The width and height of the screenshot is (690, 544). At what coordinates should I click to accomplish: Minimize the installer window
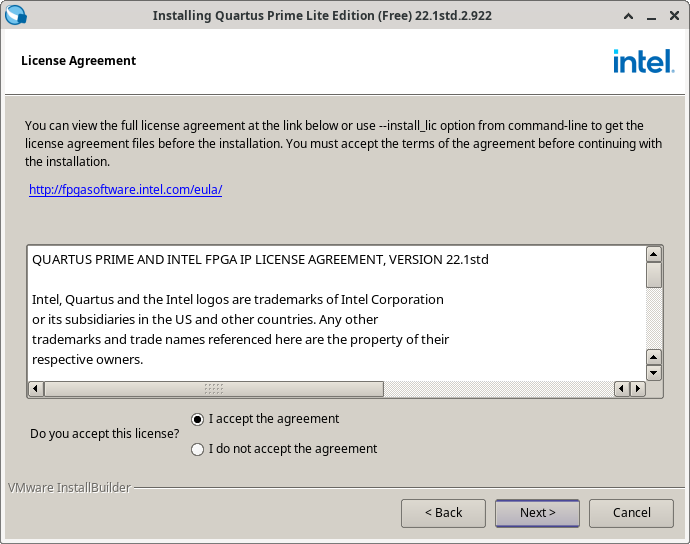click(x=651, y=16)
